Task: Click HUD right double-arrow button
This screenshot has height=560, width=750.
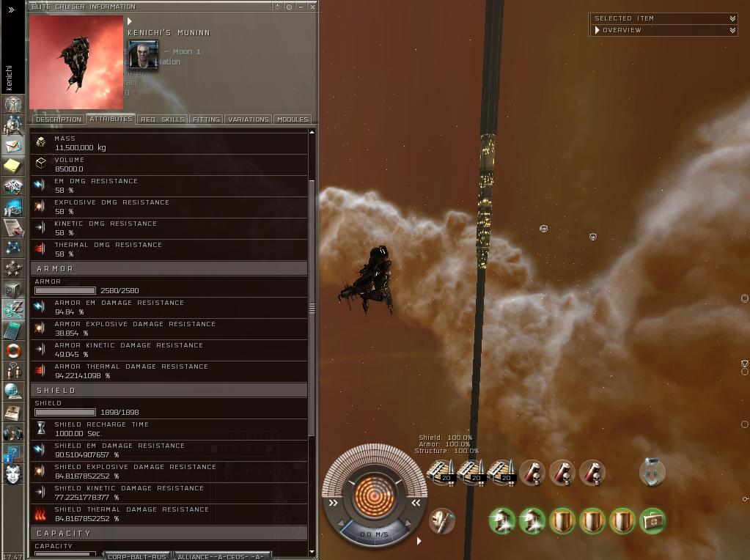Action: click(416, 503)
